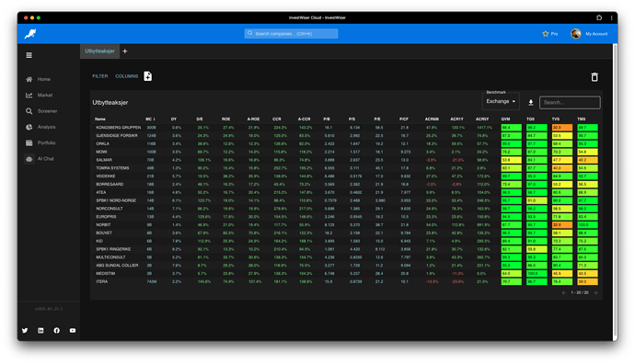Click the Analysis pie chart icon
Screen dimensions: 635x364
click(29, 127)
